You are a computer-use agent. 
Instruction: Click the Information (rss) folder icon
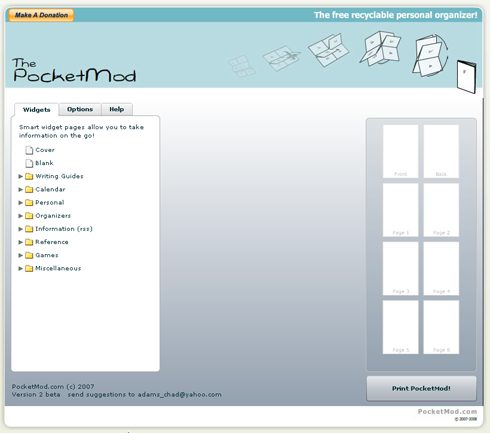tap(29, 229)
